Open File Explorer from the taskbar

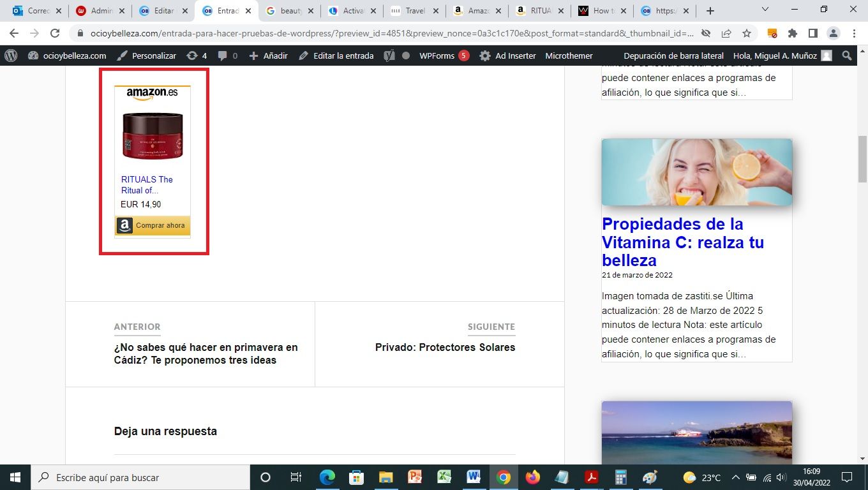point(385,477)
